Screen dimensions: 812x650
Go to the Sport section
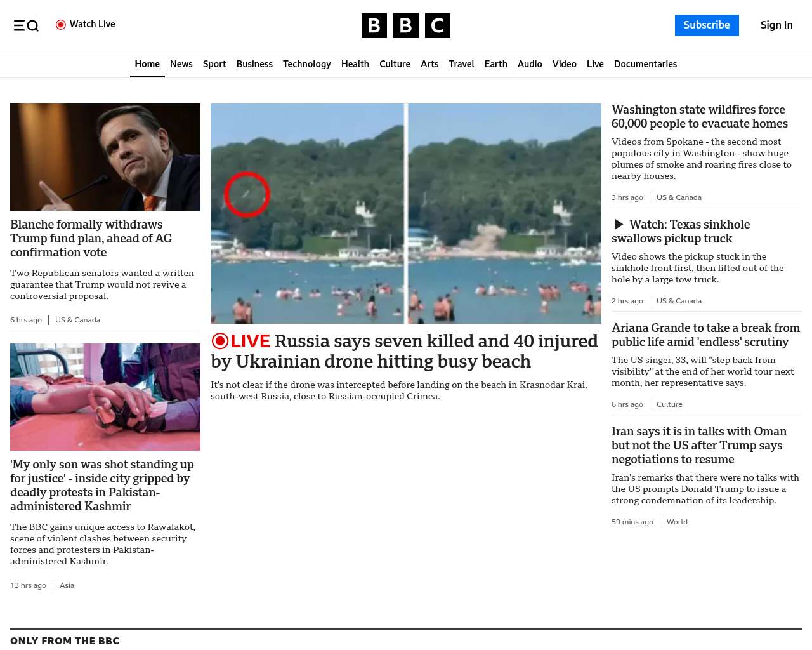coord(214,64)
